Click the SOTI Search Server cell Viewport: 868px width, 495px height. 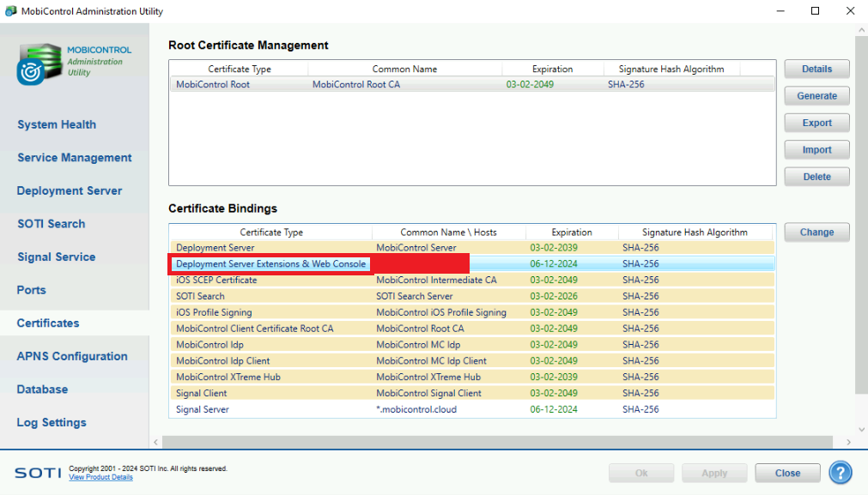click(415, 297)
